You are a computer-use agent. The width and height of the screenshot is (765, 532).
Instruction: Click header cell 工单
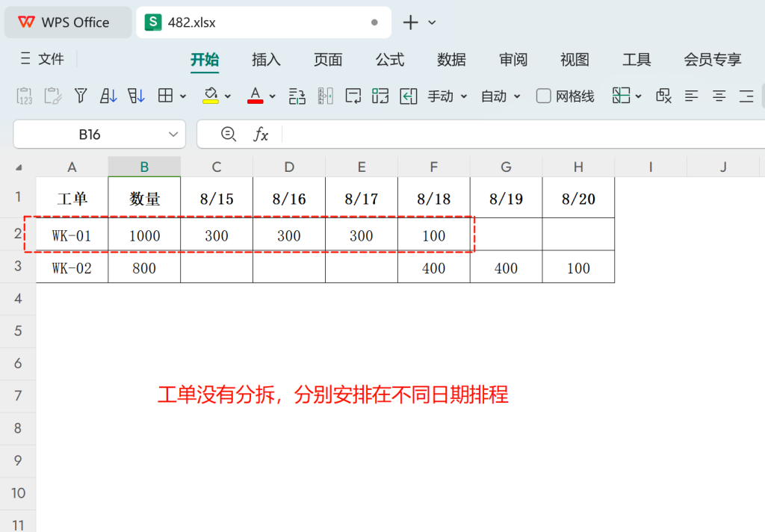click(72, 198)
